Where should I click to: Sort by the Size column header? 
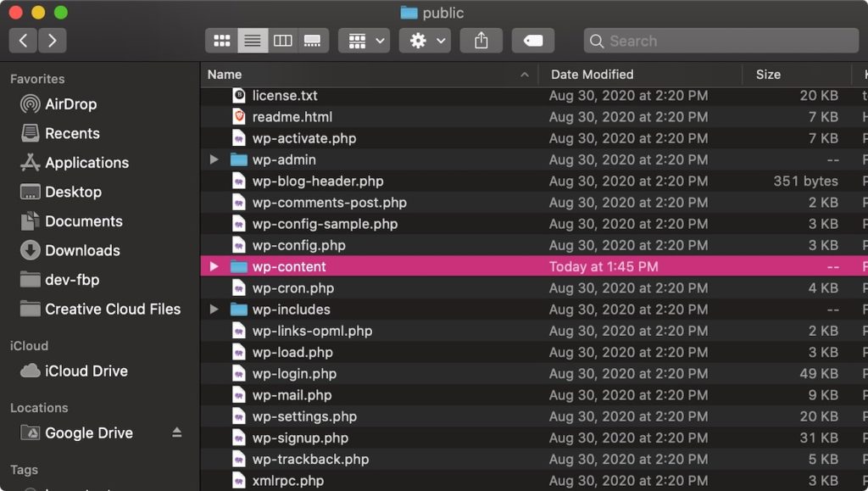point(768,74)
